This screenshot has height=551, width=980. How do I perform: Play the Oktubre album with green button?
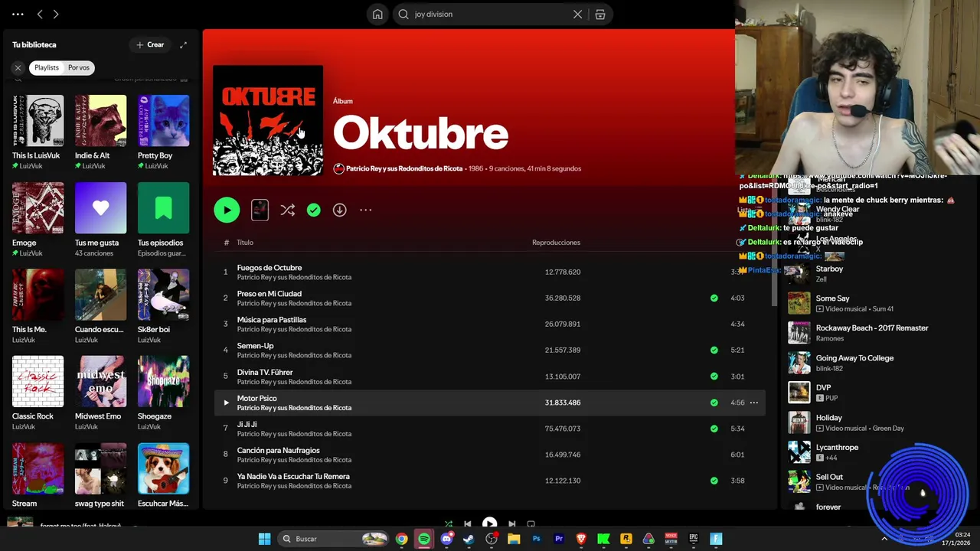pos(227,210)
